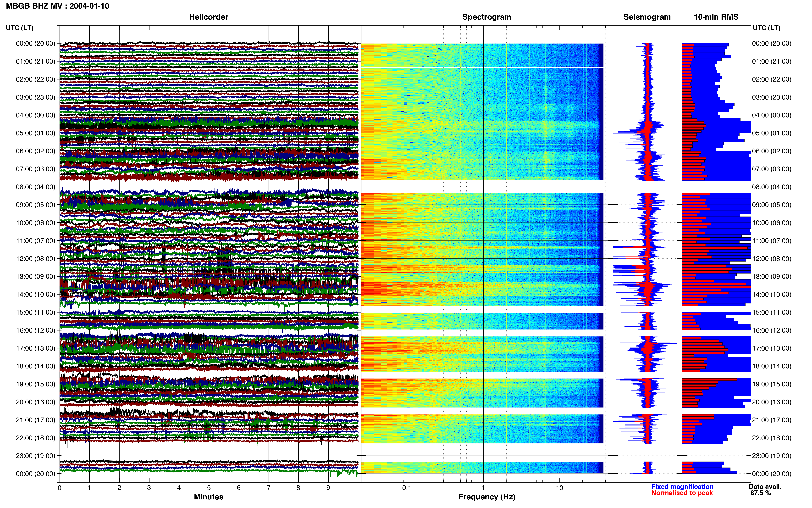Click the right '09:00 (05:00)' time label
This screenshot has width=812, height=508.
772,205
